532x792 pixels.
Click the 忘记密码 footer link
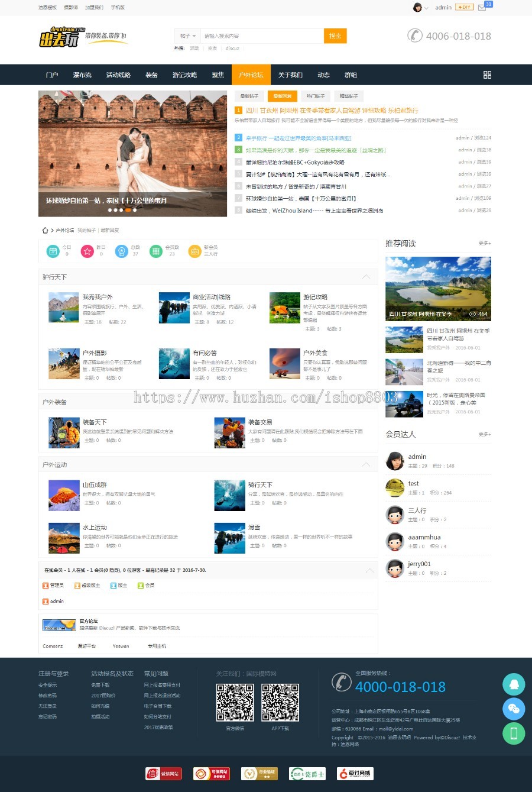click(x=47, y=716)
